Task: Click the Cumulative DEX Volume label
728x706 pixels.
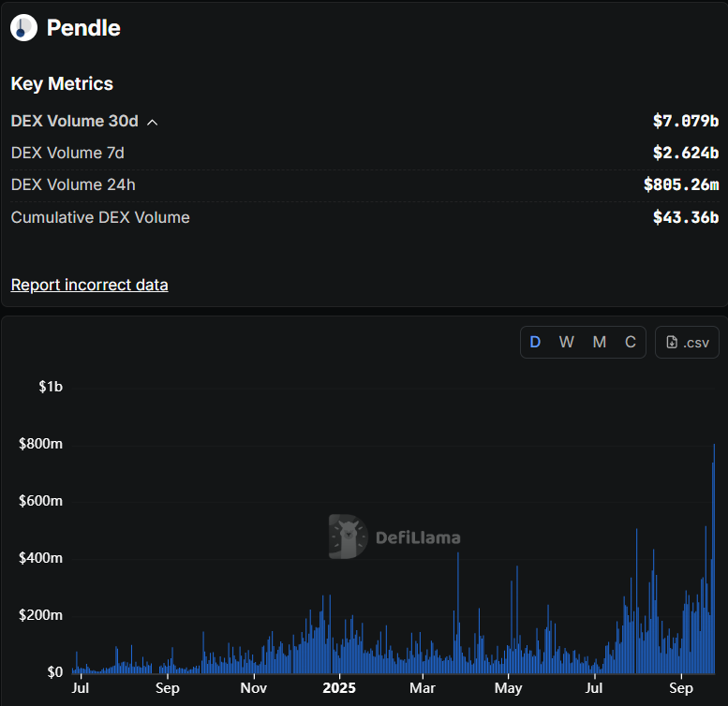Action: click(100, 217)
